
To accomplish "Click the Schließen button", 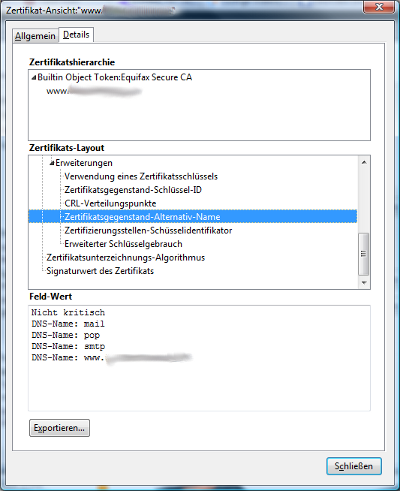I will 354,466.
